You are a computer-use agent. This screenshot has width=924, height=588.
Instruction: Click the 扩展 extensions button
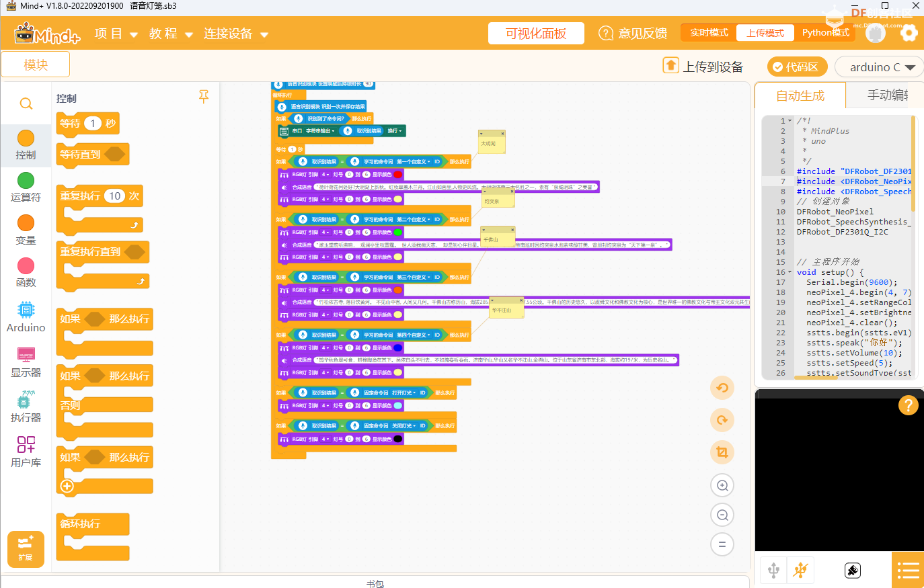point(26,549)
